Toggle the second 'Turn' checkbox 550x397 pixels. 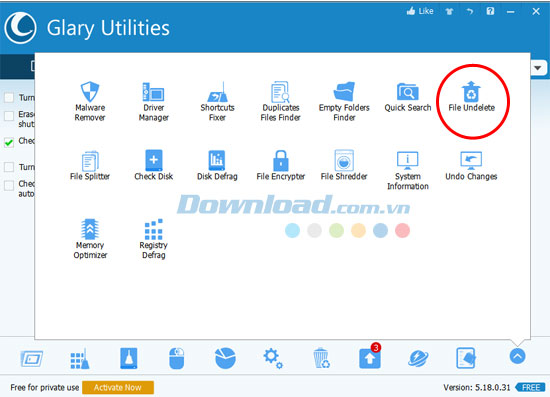9,167
